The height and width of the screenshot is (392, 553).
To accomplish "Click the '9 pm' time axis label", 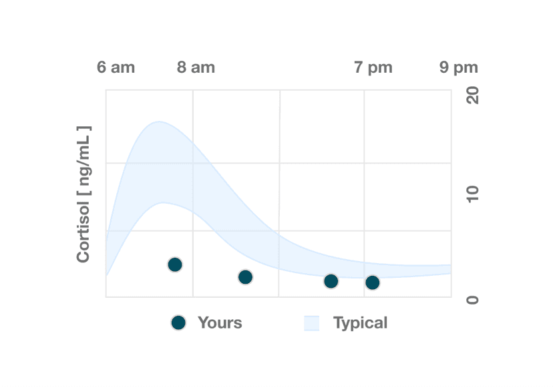I will click(x=459, y=67).
